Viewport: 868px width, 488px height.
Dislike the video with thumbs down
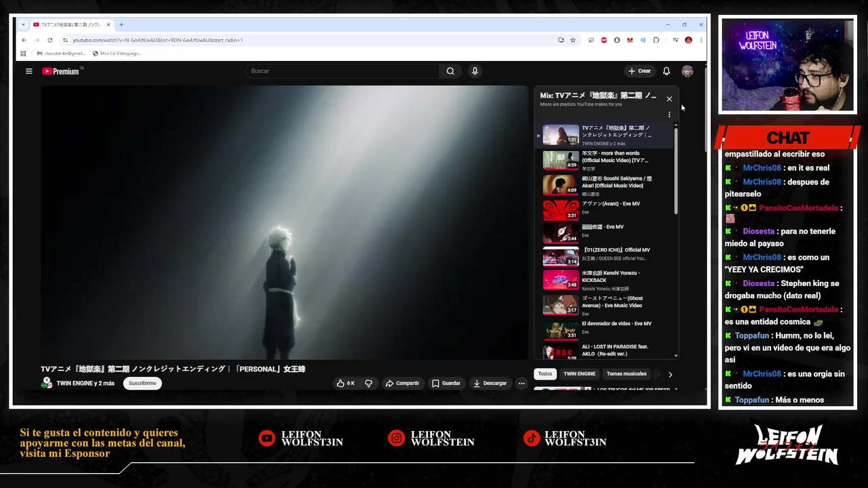pos(368,383)
